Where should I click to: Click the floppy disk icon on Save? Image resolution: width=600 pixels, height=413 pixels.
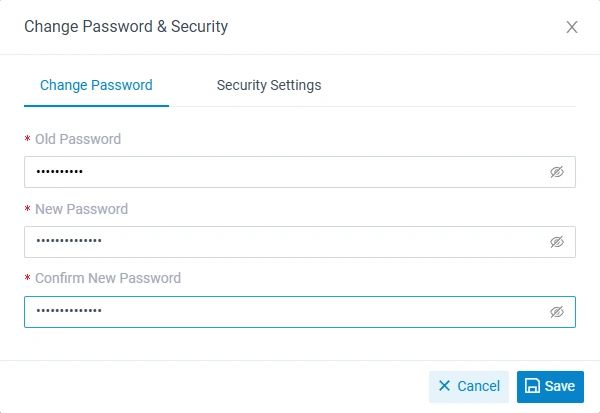533,386
